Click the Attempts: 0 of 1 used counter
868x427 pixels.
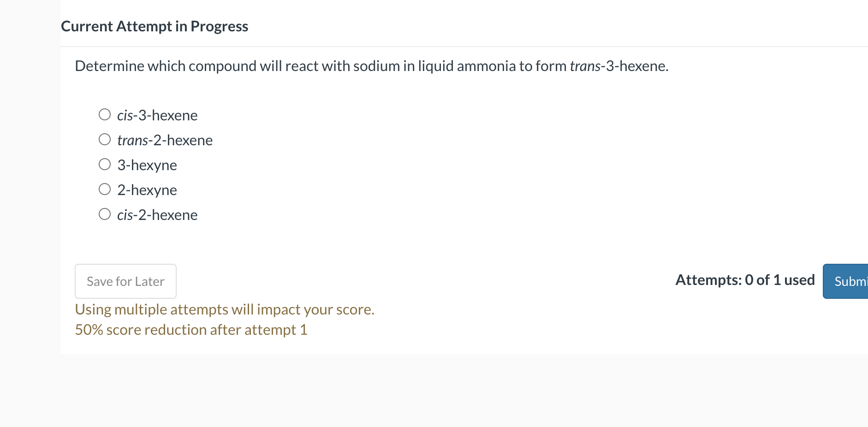(745, 279)
